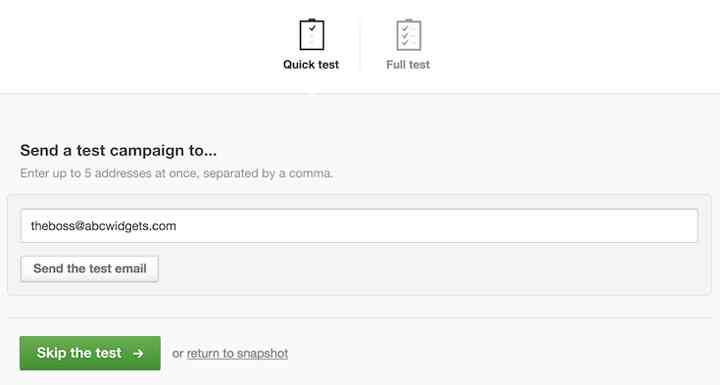This screenshot has height=385, width=720.
Task: Switch to the Full test tab label
Action: coord(408,64)
